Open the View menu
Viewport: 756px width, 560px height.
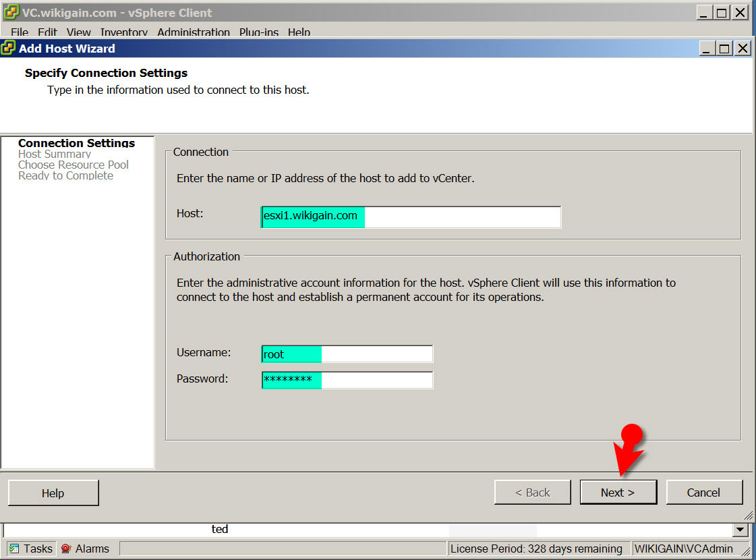(x=79, y=32)
